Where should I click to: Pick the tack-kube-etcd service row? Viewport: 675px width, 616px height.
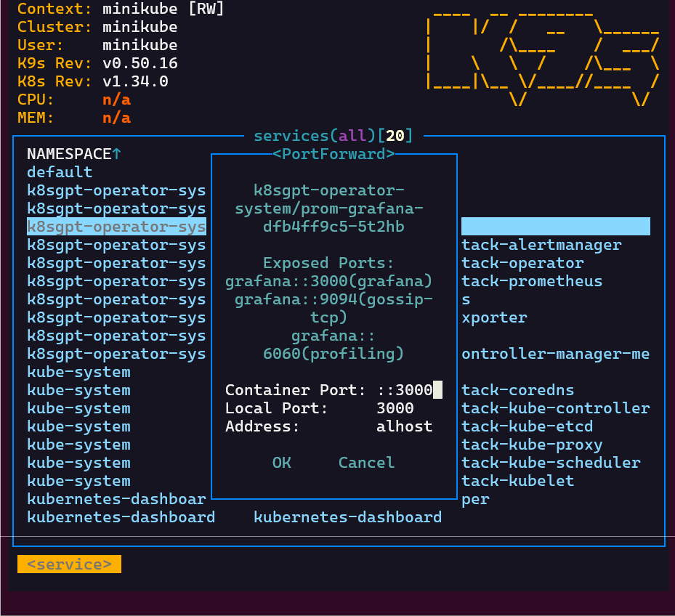(527, 426)
